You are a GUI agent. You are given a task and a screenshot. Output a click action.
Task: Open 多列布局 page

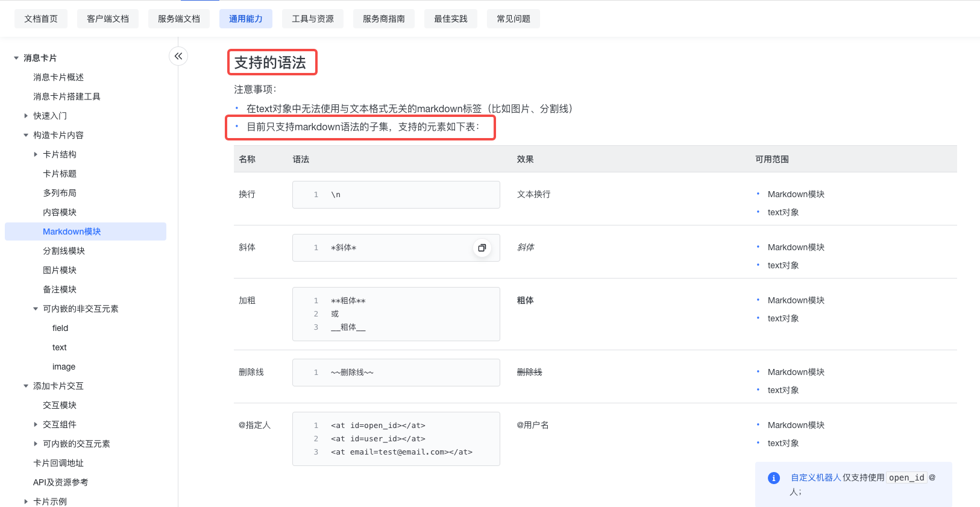coord(60,193)
